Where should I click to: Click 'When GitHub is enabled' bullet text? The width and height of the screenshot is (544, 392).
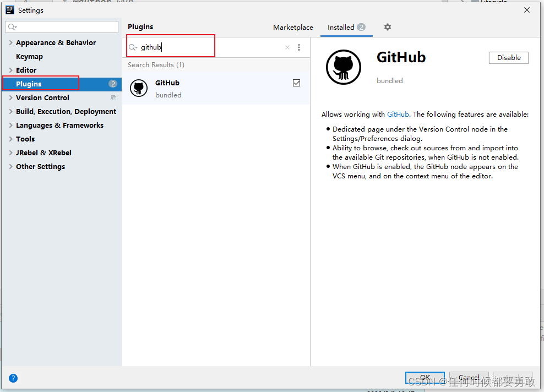pyautogui.click(x=425, y=171)
